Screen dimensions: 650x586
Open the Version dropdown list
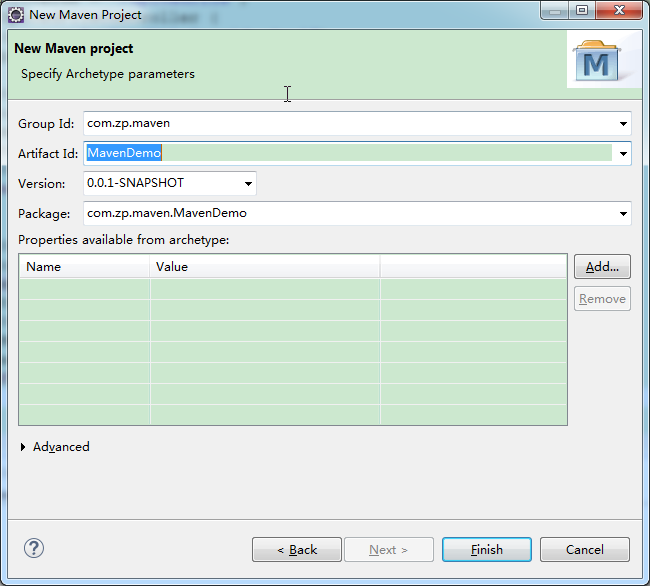coord(247,184)
